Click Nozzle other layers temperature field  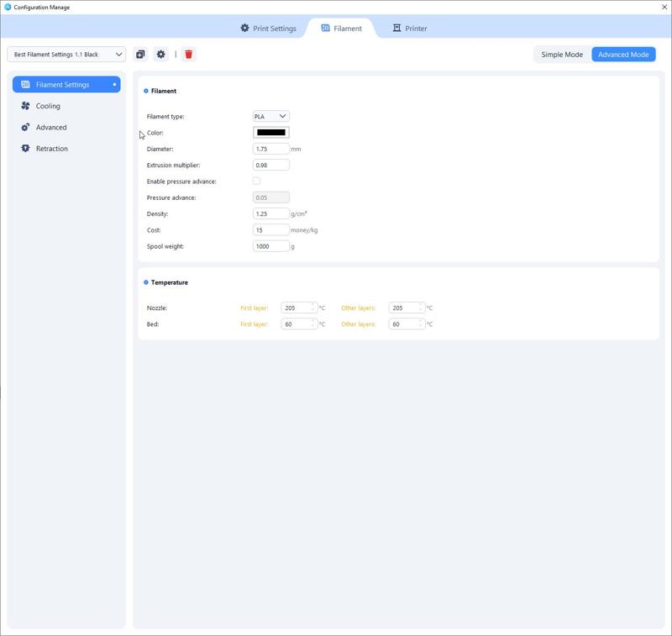point(407,307)
